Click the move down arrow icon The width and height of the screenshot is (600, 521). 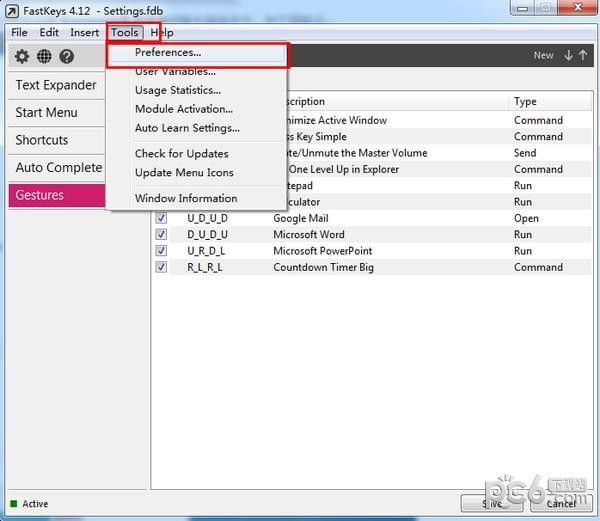tap(569, 56)
